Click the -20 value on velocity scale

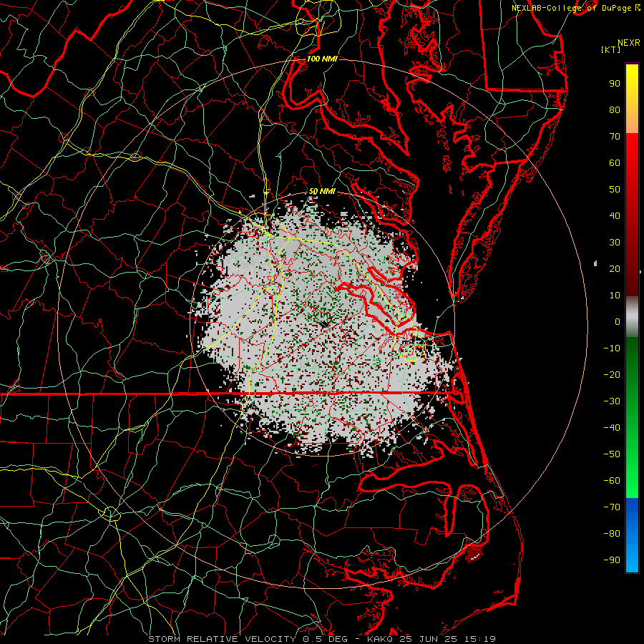pyautogui.click(x=612, y=374)
